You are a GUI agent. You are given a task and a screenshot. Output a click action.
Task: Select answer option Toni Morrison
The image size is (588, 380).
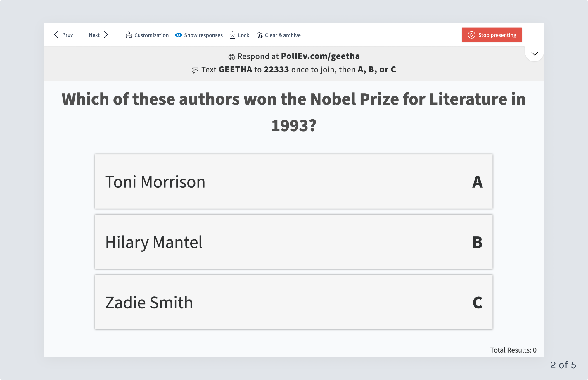click(294, 182)
